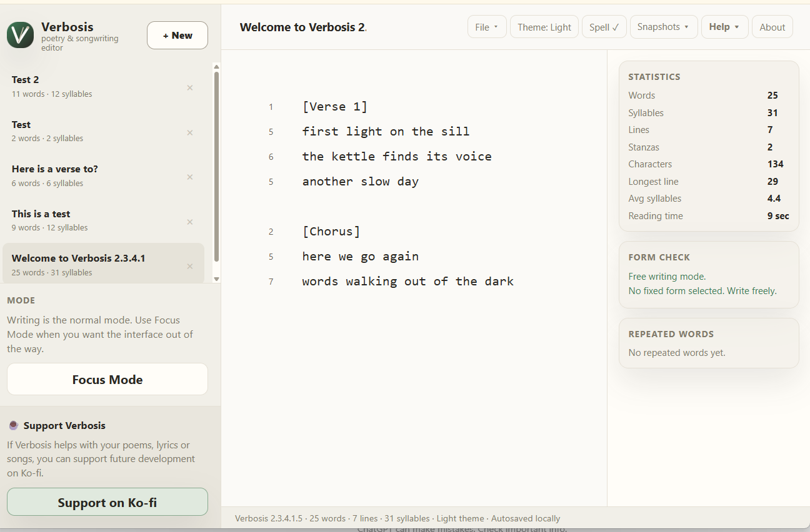The height and width of the screenshot is (532, 810).
Task: Click the Ko-fi cup icon beside Support Verbosis
Action: 13,425
